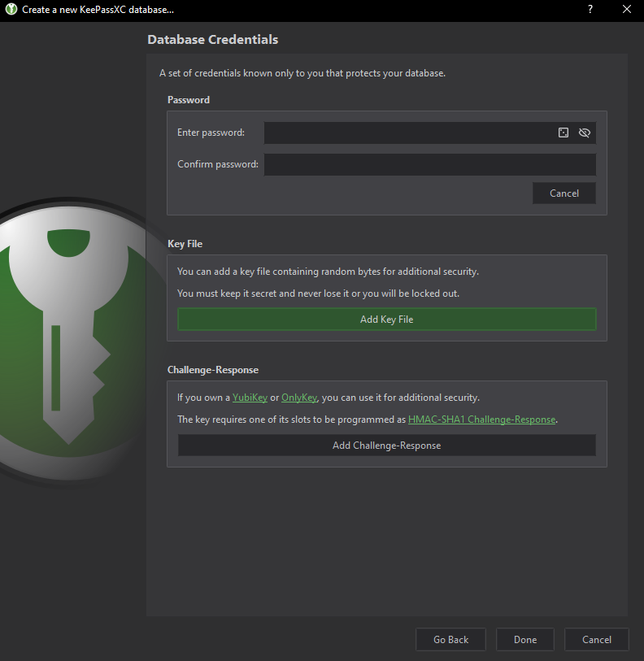
Task: Click the Confirm password field
Action: tap(430, 164)
